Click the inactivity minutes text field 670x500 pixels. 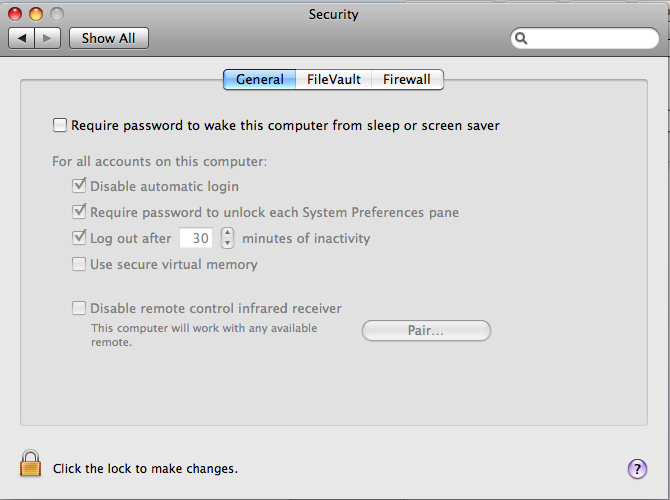(196, 239)
